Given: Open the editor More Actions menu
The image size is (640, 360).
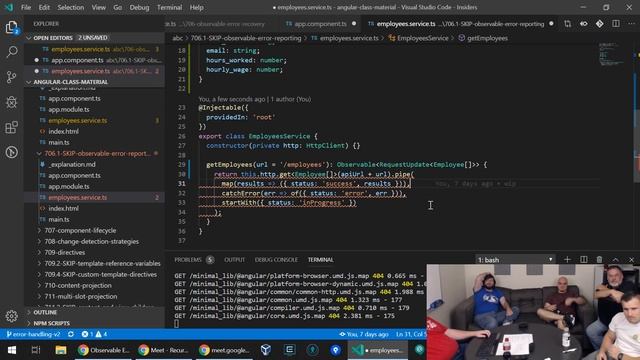Looking at the screenshot, I should pos(631,24).
